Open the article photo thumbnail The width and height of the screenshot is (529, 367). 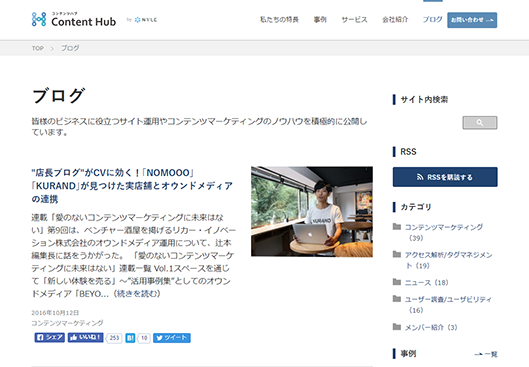312,211
